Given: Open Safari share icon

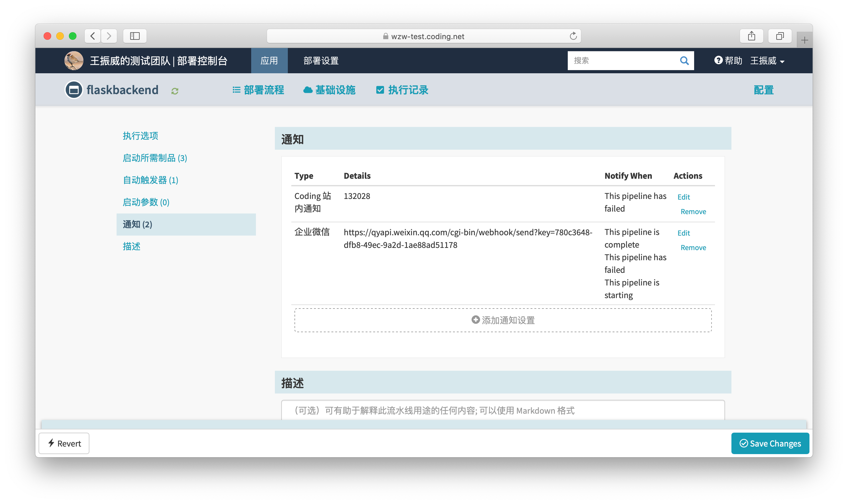Looking at the screenshot, I should pos(751,36).
